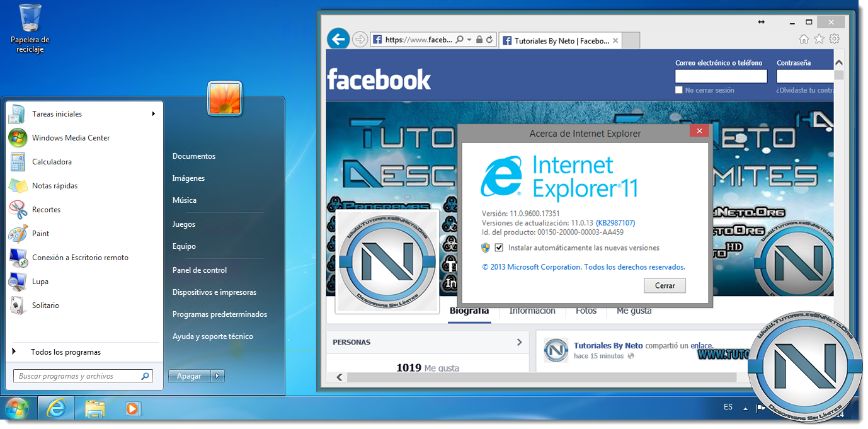Select the Me gusta tab

(x=634, y=311)
